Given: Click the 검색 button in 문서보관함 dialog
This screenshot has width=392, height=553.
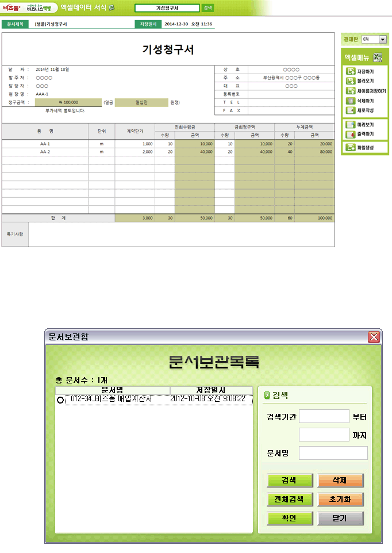Looking at the screenshot, I should [290, 481].
